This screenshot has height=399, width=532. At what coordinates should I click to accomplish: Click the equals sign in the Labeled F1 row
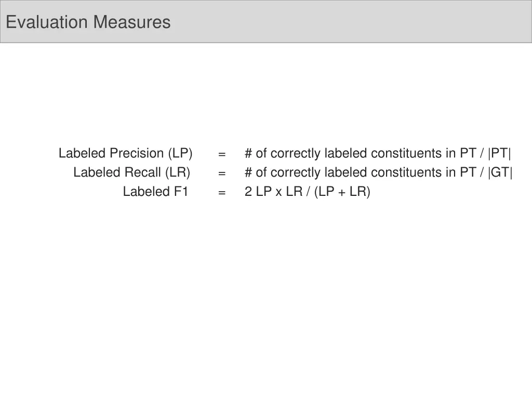click(x=222, y=192)
